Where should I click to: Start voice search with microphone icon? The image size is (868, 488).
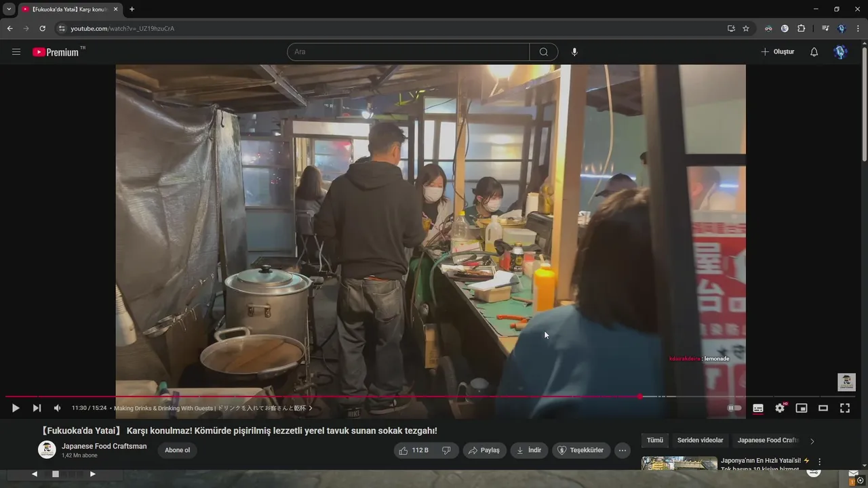pyautogui.click(x=574, y=52)
